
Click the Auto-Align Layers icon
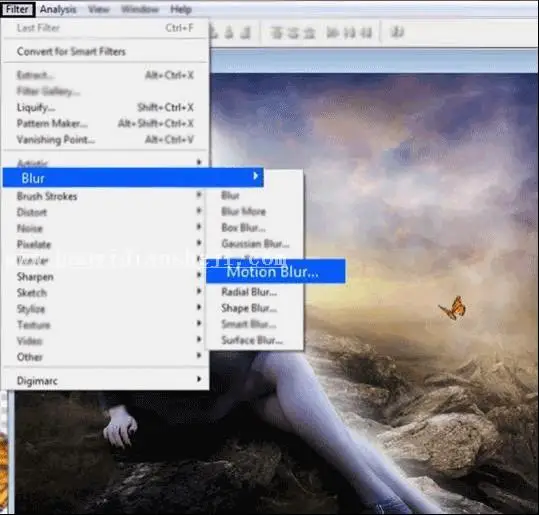pyautogui.click(x=397, y=32)
